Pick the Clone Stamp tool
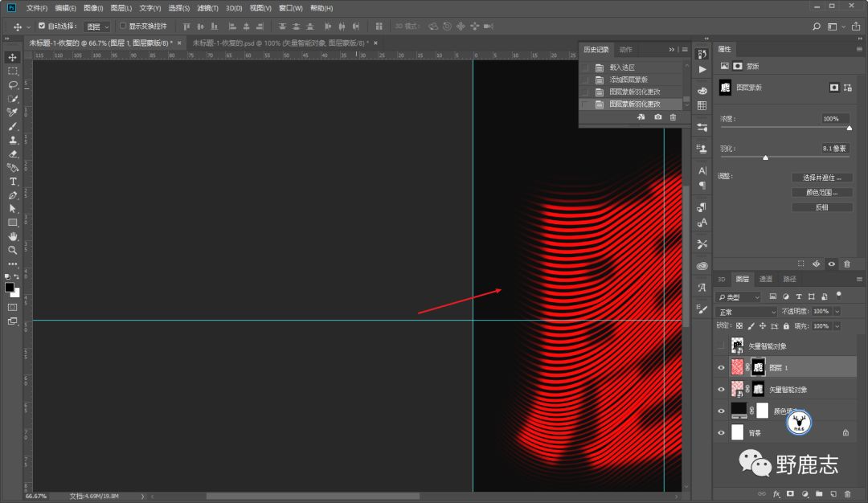The image size is (868, 503). click(13, 140)
